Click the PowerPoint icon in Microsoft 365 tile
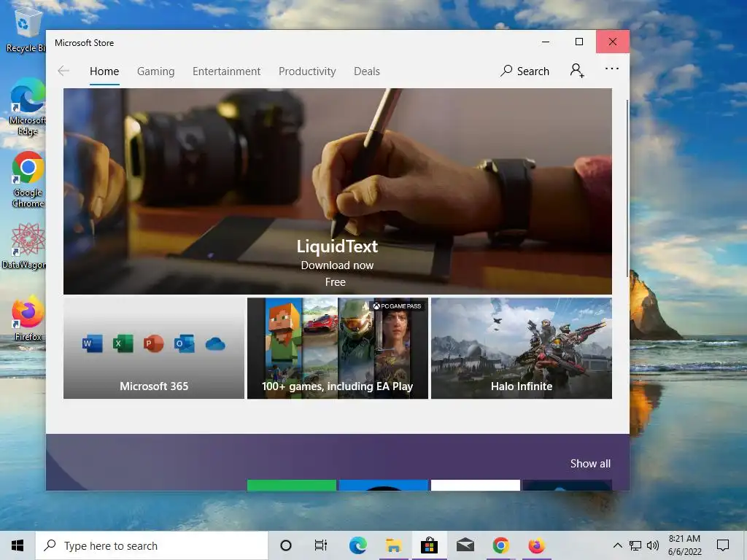Viewport: 747px width, 560px height. pyautogui.click(x=153, y=343)
